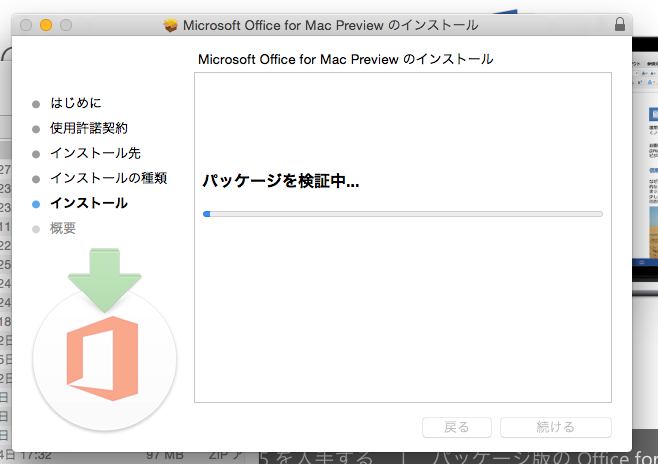Viewport: 658px width, 464px height.
Task: Select the はじめに step in the sidebar
Action: [x=76, y=103]
